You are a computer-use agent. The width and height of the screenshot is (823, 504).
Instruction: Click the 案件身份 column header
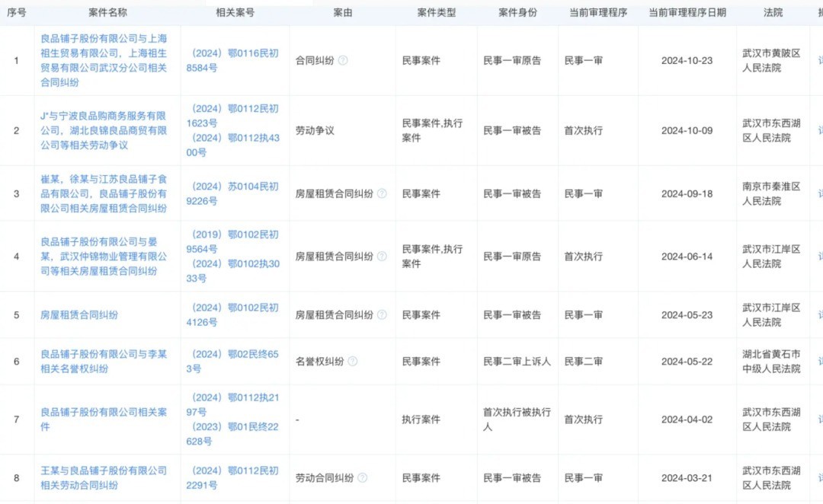pos(518,13)
